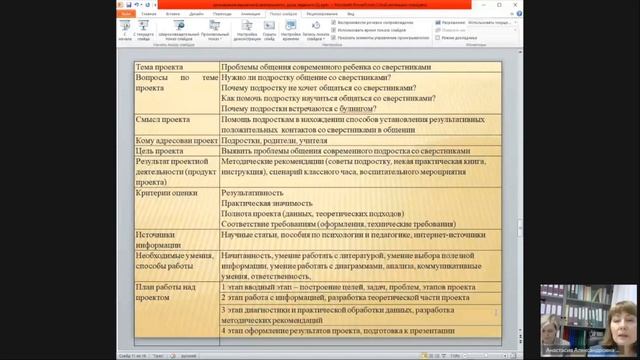Viewport: 640px width, 360px height.
Task: Go to previous slide using double-arrow button
Action: 520,336
